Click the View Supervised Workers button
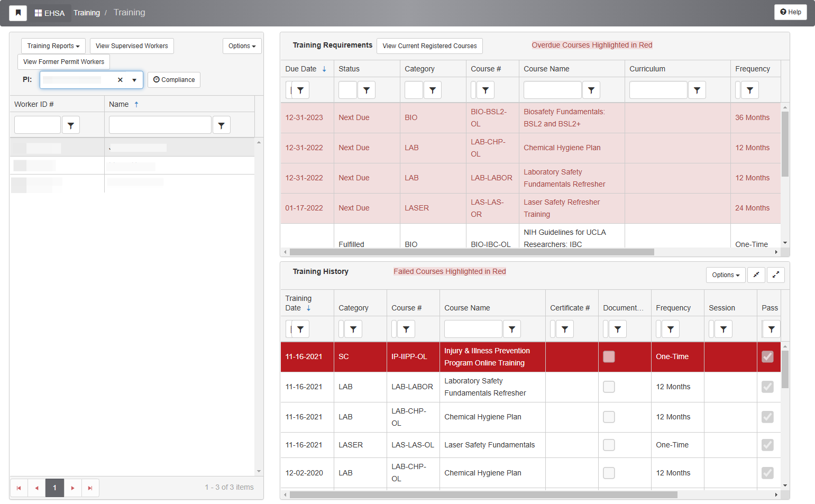Screen dimensions: 815x504 (x=132, y=46)
